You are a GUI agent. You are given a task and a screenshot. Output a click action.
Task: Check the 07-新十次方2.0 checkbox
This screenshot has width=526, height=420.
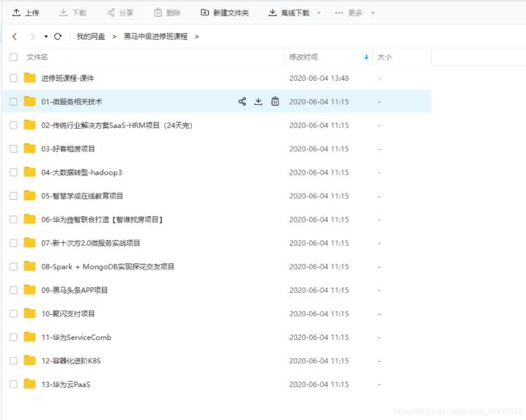click(14, 243)
